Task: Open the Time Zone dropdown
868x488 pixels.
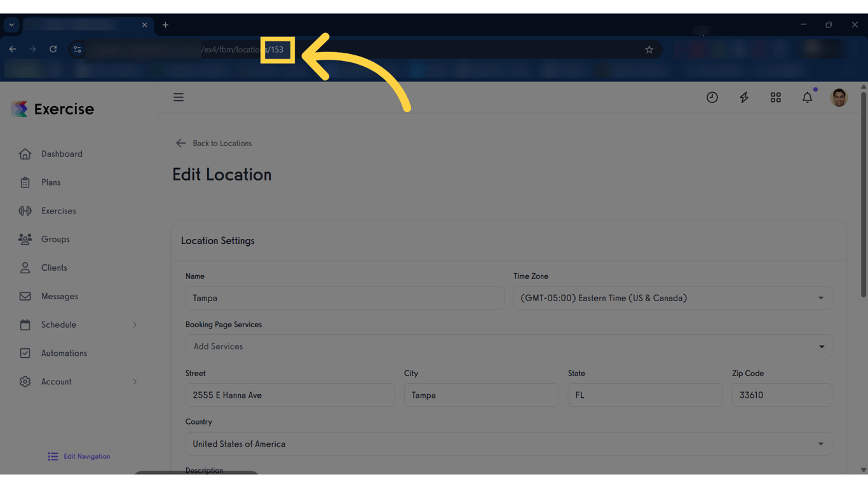Action: pyautogui.click(x=819, y=297)
